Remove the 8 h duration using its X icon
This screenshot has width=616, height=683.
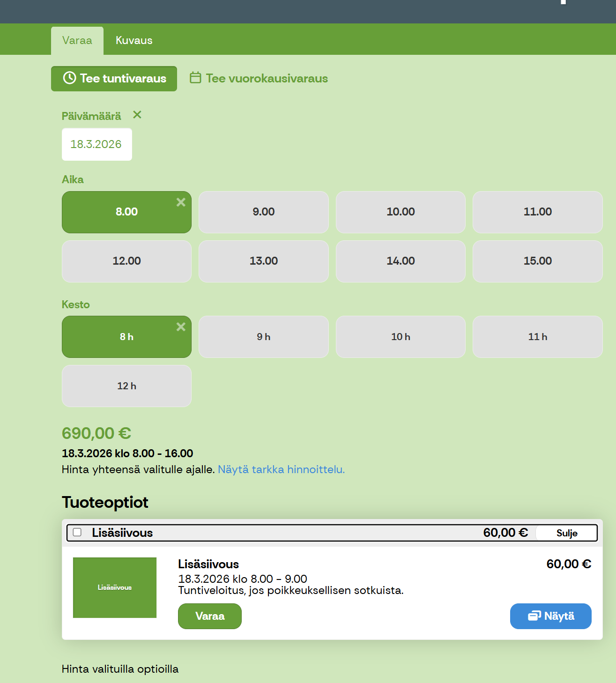[x=181, y=327]
